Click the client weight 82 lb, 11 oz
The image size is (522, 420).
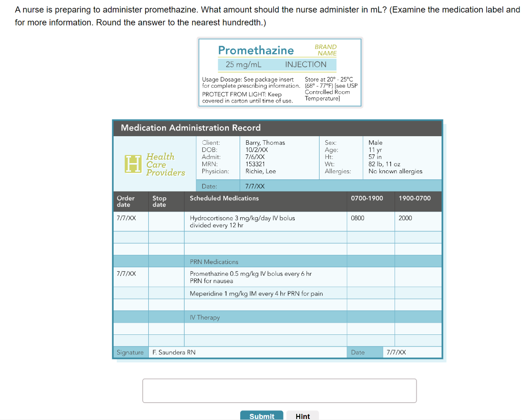click(x=384, y=164)
